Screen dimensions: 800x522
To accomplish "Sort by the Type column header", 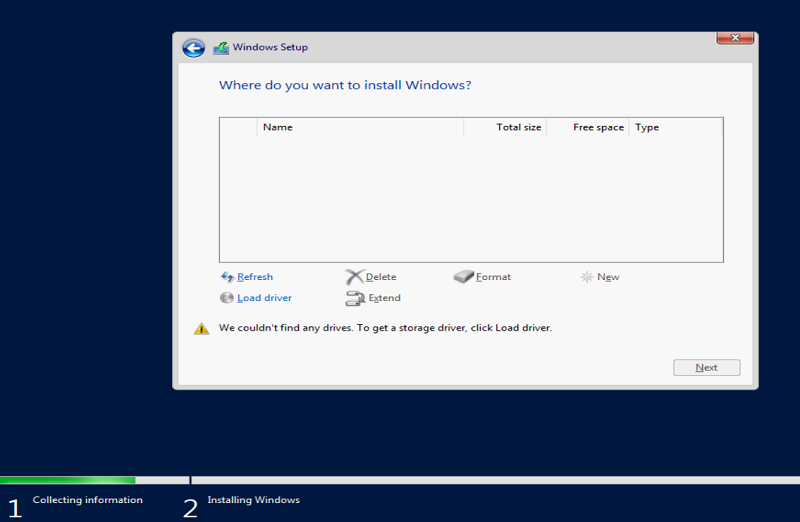I will (647, 127).
